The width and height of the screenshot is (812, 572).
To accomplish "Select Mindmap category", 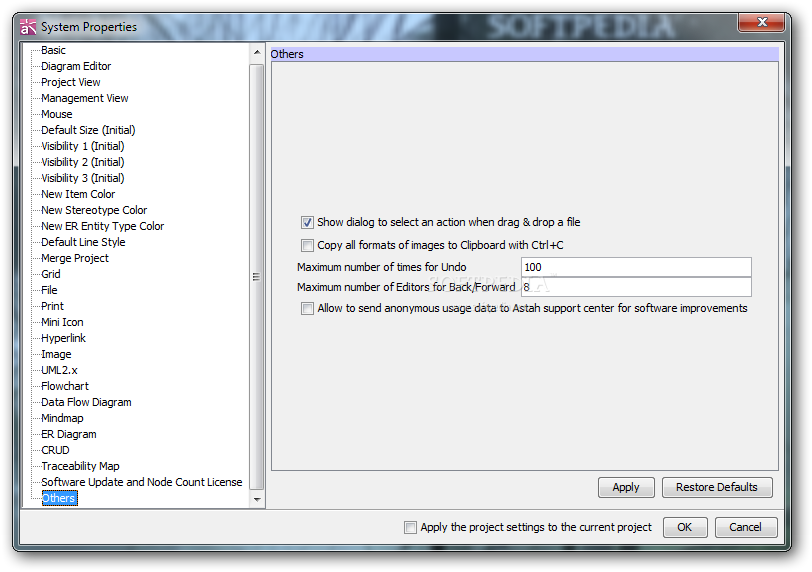I will pos(62,418).
